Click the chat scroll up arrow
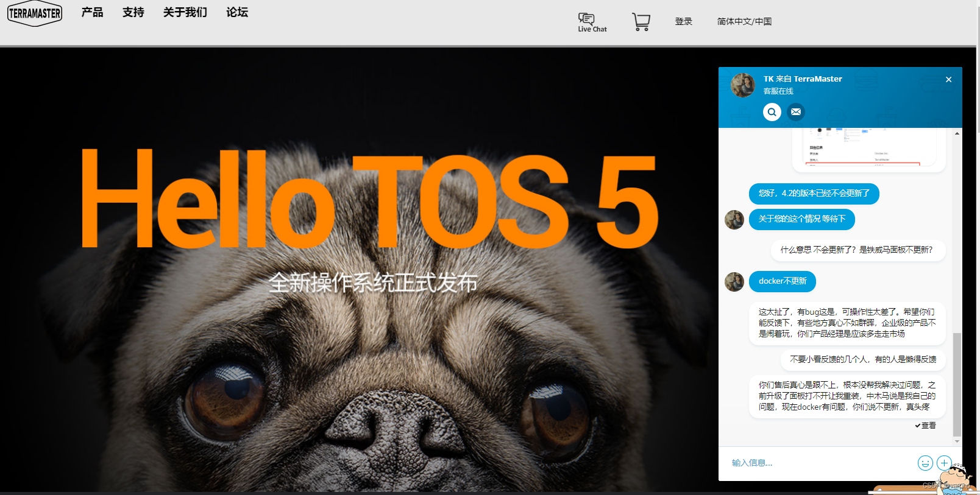The image size is (980, 495). 957,133
